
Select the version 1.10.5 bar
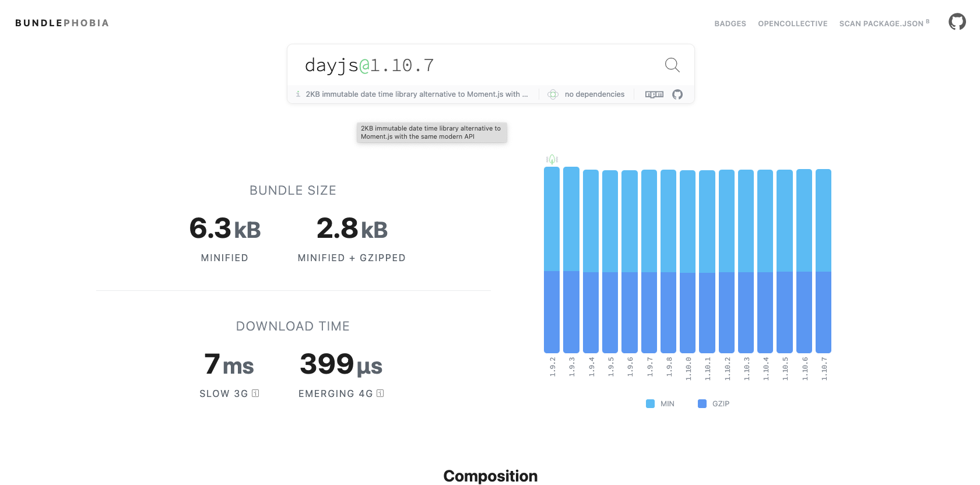[785, 261]
